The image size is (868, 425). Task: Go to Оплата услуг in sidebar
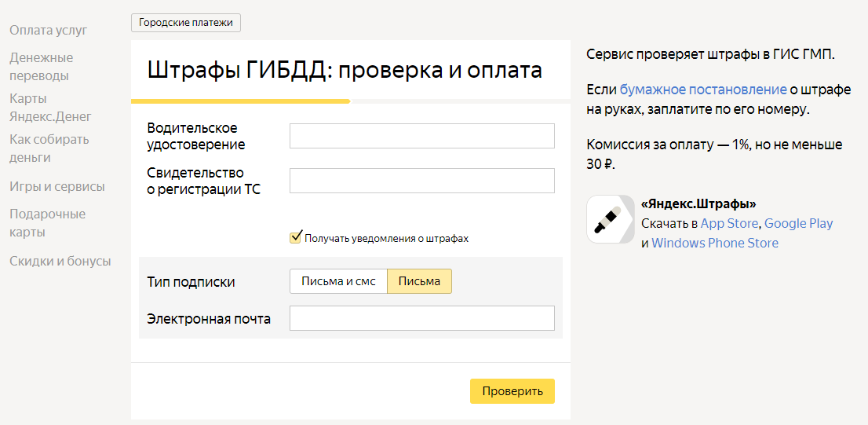49,30
